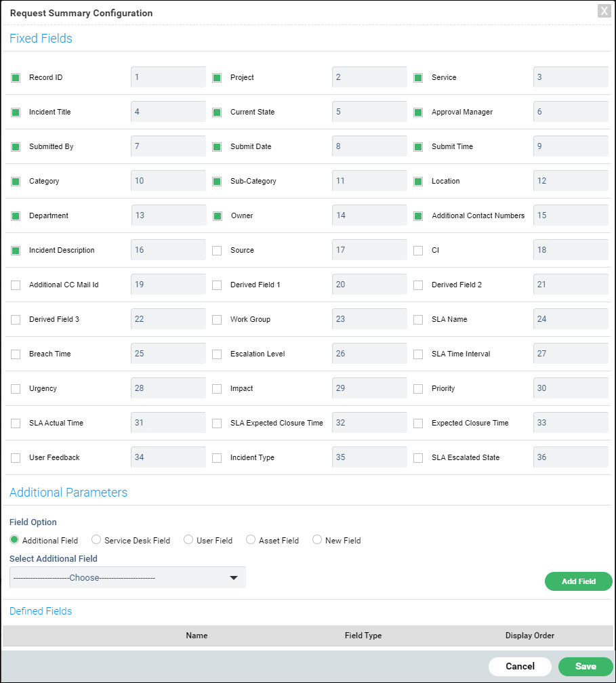Screen dimensions: 616x683
Task: Check the Incident Type checkbox
Action: click(x=217, y=458)
